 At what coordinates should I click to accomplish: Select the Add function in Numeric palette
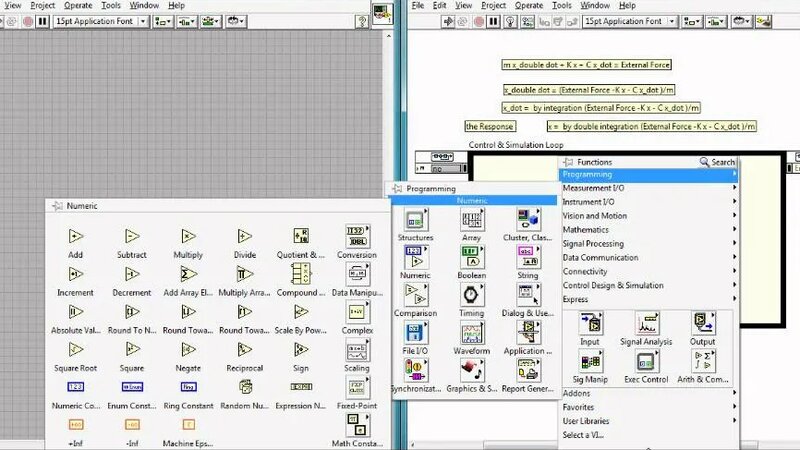pos(76,236)
